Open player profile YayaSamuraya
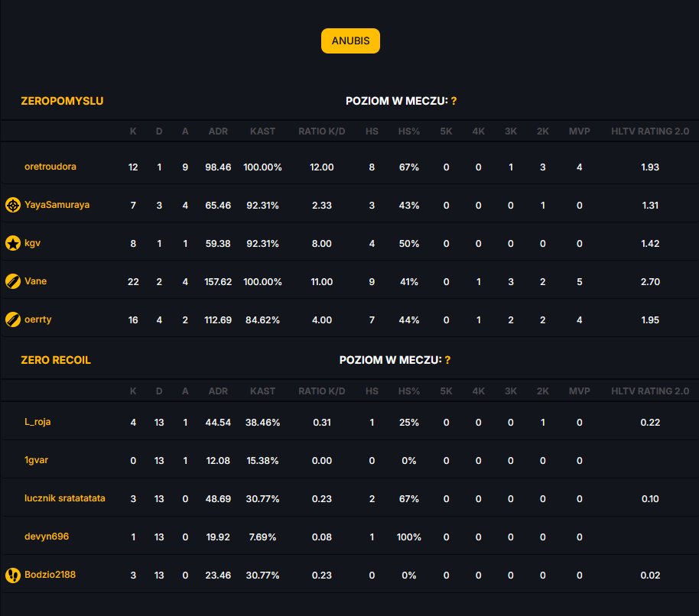699x616 pixels. [x=57, y=205]
